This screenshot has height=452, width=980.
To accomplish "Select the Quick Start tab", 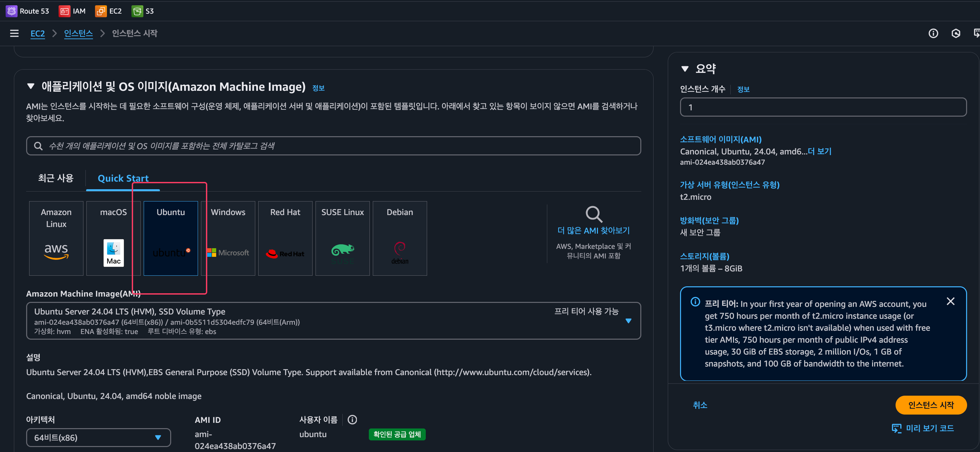I will pos(123,178).
